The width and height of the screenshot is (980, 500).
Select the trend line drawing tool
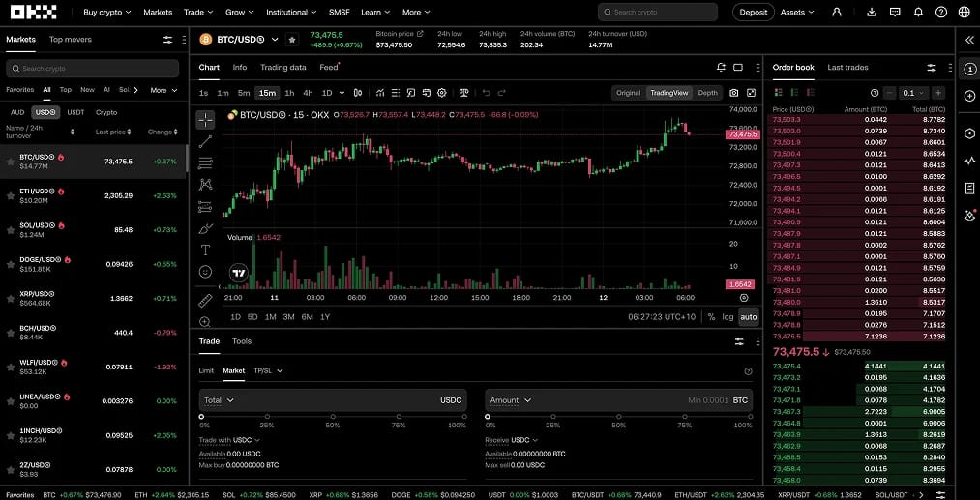(205, 141)
